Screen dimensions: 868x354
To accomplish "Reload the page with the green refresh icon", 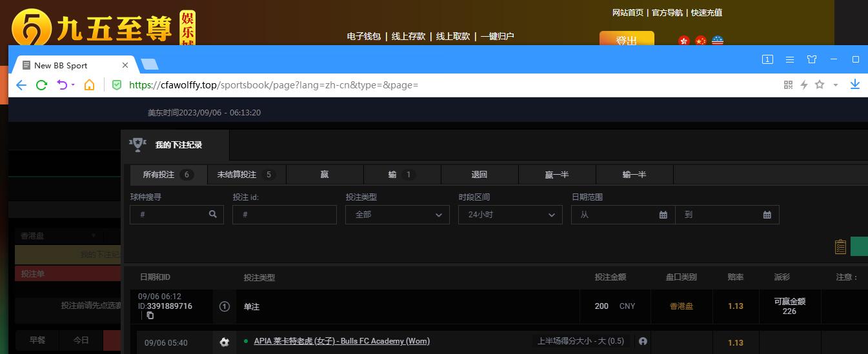I will [42, 84].
